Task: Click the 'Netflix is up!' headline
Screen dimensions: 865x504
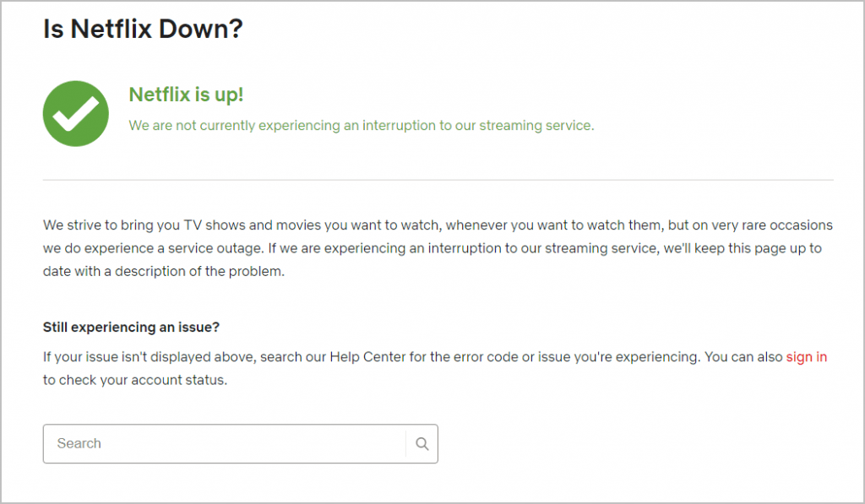Action: (x=186, y=95)
